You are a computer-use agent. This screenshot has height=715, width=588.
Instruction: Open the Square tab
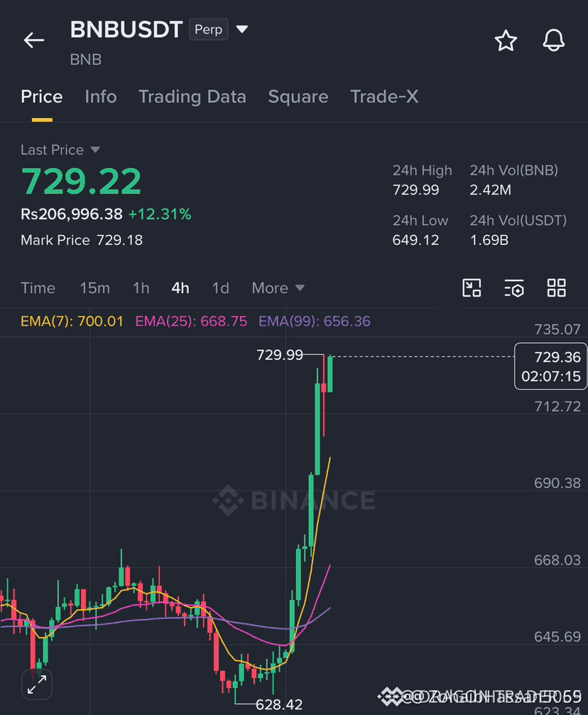298,97
